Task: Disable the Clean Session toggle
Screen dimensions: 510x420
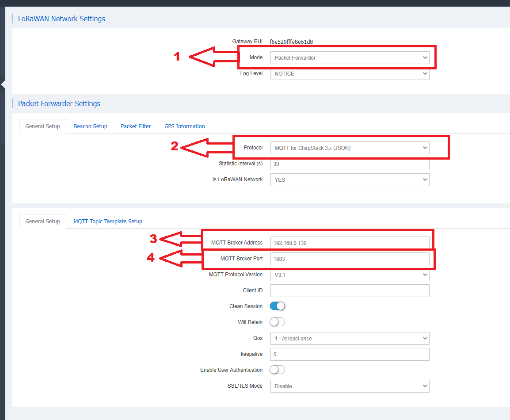Action: tap(278, 306)
